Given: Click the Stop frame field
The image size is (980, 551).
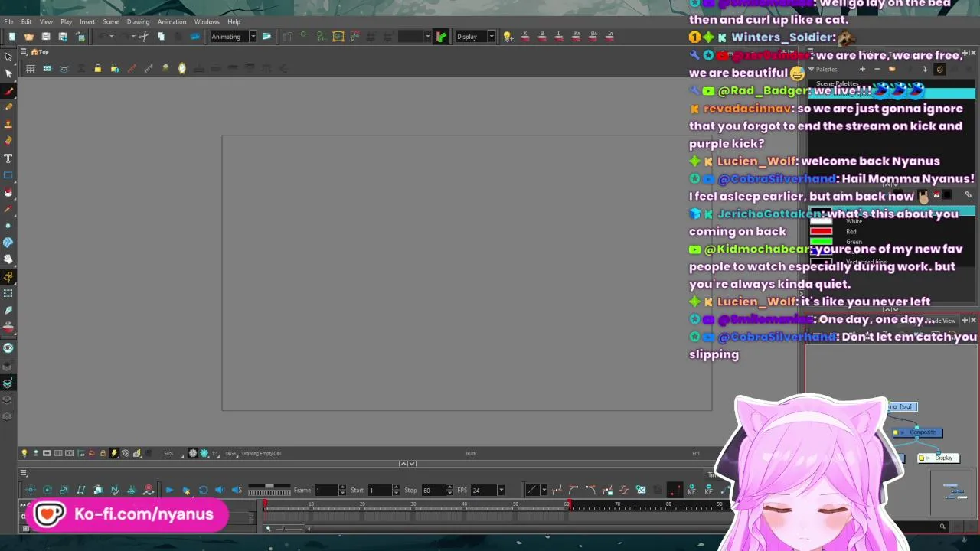Looking at the screenshot, I should 434,490.
